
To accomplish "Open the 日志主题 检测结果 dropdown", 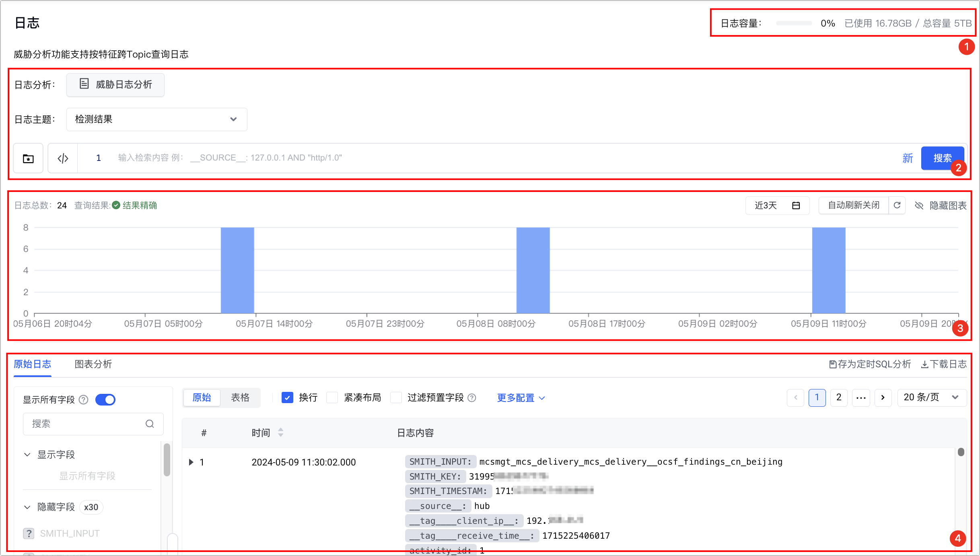I will [x=156, y=119].
